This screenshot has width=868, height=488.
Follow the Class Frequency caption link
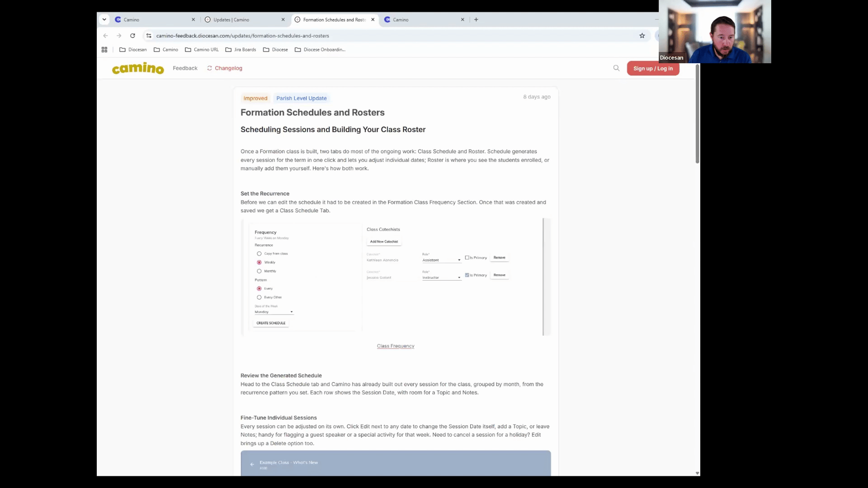396,346
